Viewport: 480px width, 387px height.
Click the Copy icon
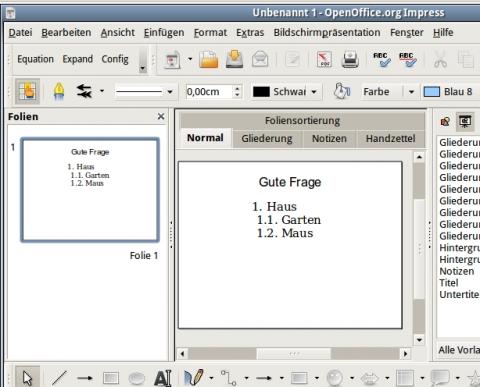click(x=466, y=60)
